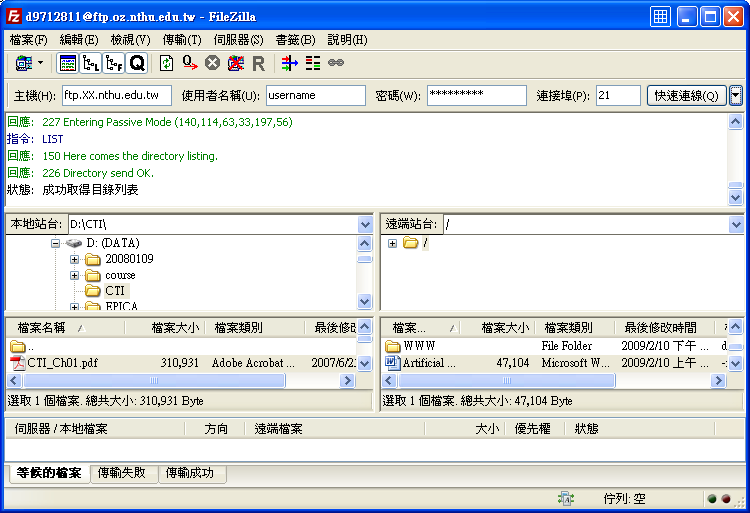The image size is (750, 513).
Task: Open the 傳輸(T) menu
Action: coord(181,40)
